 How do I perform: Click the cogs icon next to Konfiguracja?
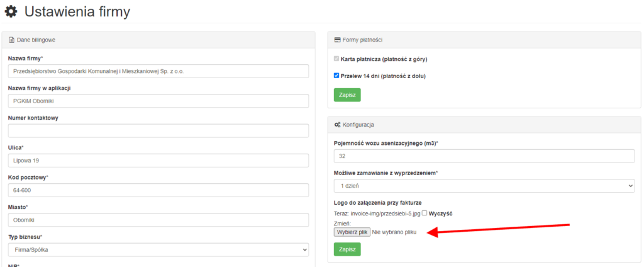pos(338,124)
